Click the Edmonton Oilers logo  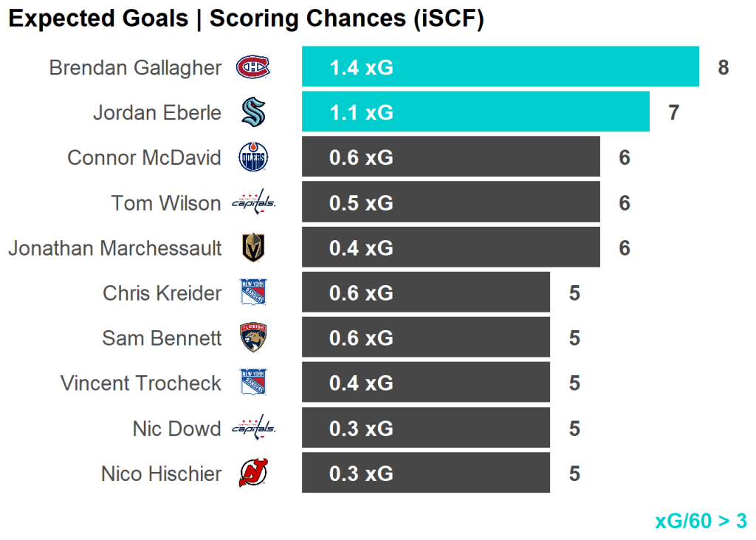pyautogui.click(x=253, y=158)
